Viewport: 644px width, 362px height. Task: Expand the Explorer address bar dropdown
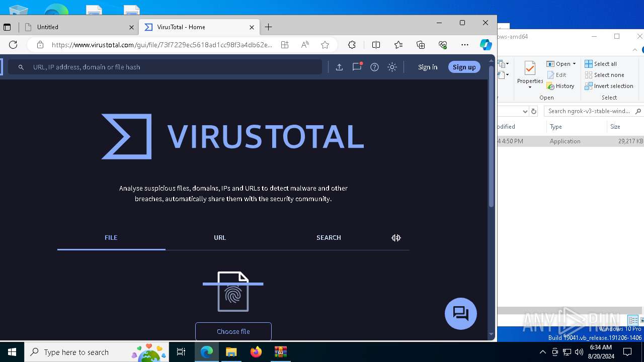[x=525, y=111]
